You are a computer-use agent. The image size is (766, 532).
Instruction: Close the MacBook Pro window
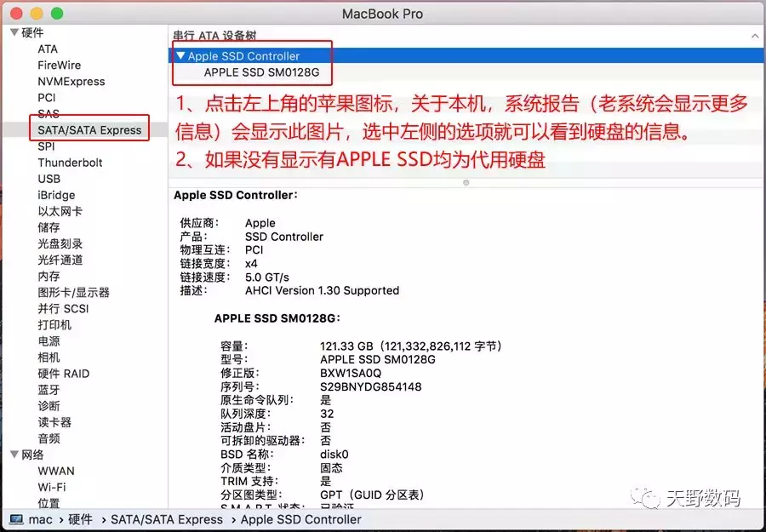[x=16, y=13]
